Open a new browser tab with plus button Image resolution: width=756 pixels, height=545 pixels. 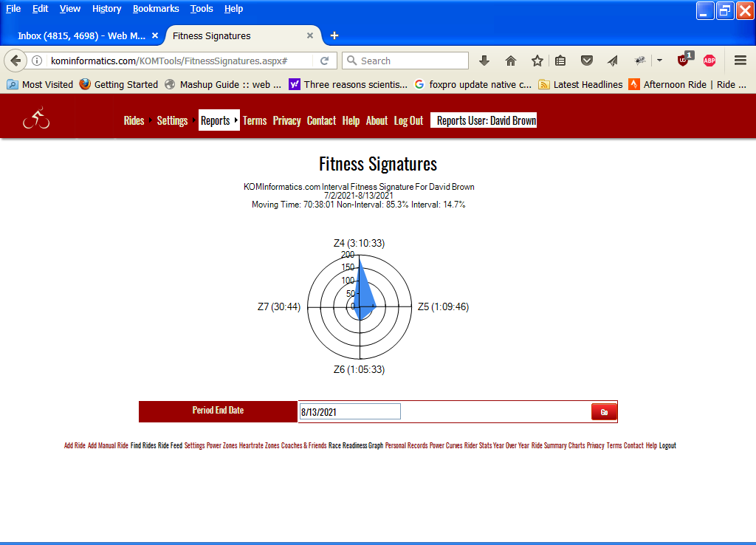[334, 35]
